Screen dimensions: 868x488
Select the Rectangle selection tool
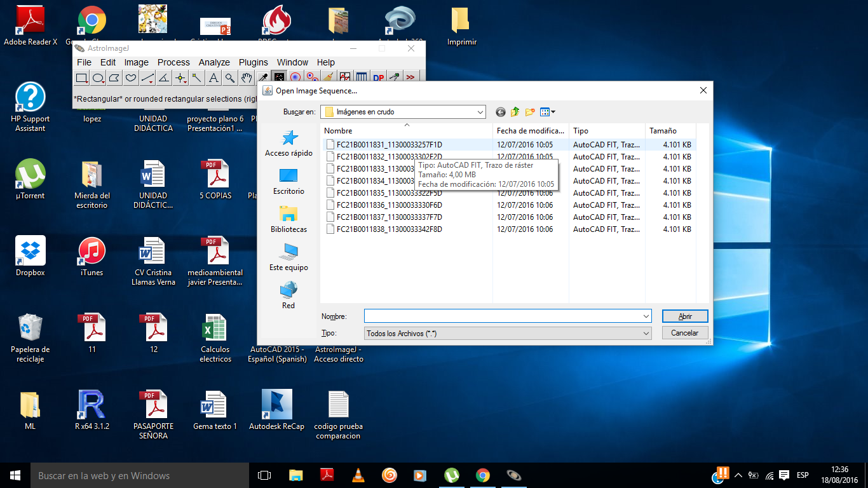[x=81, y=78]
